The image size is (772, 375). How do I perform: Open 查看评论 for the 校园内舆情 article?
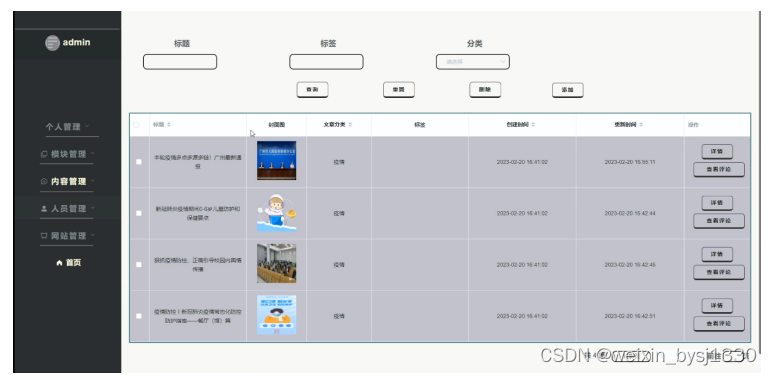tap(719, 272)
